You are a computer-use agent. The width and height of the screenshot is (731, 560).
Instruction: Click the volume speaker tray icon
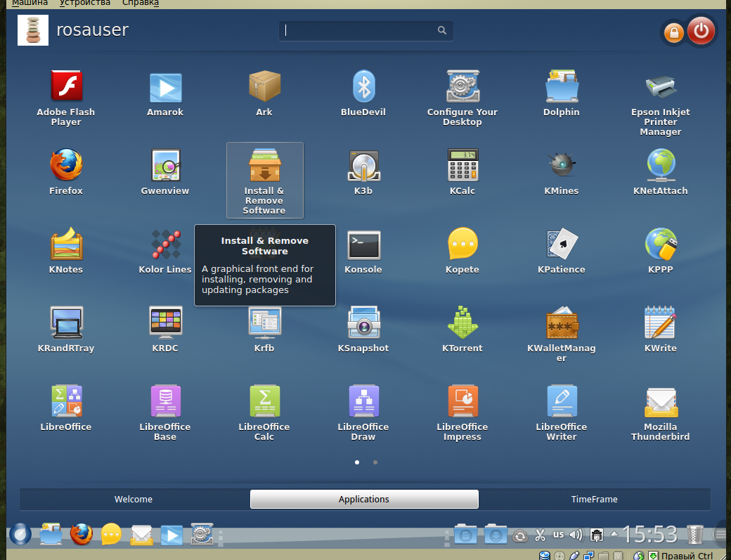pos(576,535)
